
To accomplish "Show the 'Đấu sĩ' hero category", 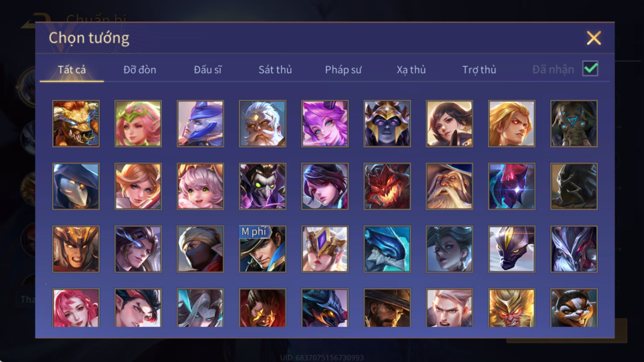I will point(208,70).
